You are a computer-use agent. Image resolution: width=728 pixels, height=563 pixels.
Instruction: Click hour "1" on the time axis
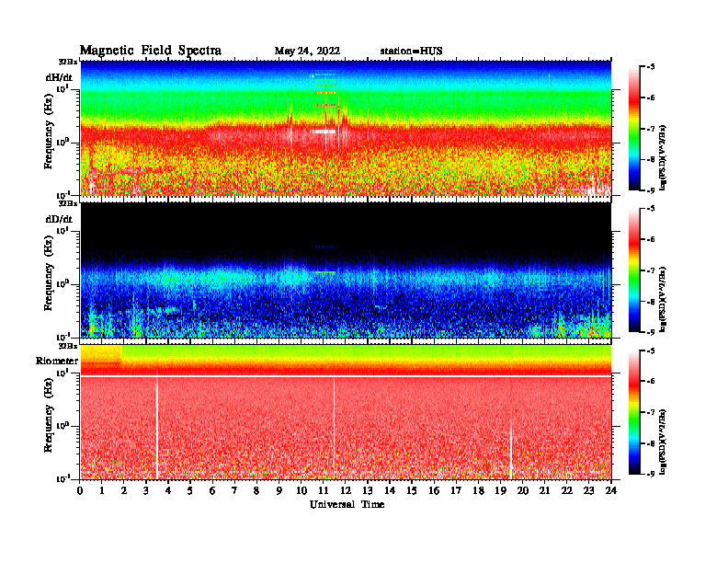click(x=102, y=491)
